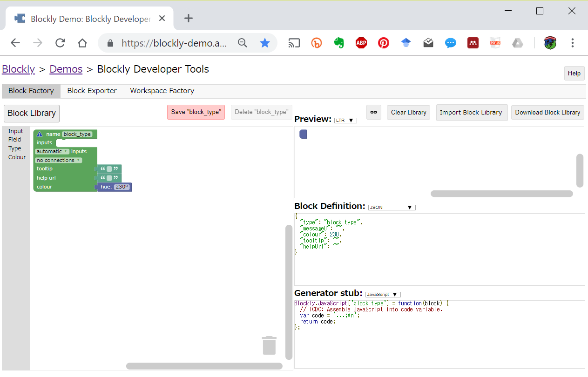588x377 pixels.
Task: Click the block_type name field
Action: (x=77, y=134)
